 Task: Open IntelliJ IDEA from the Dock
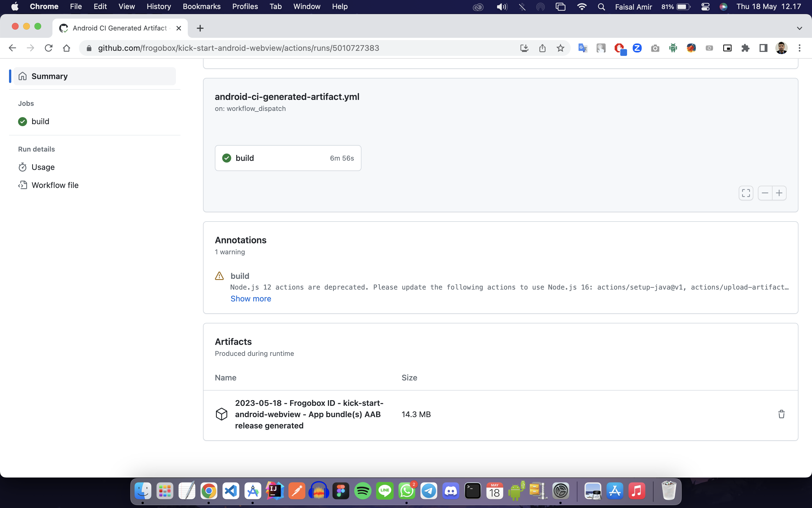point(275,491)
